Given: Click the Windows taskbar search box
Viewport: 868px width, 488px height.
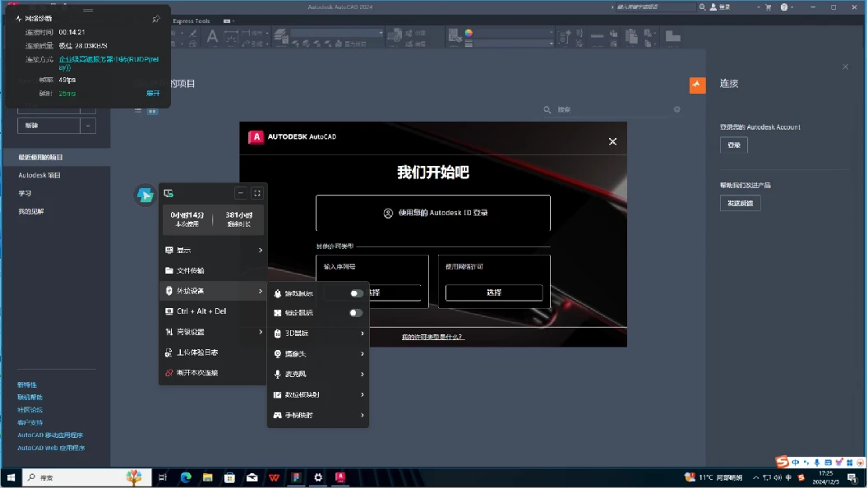Looking at the screenshot, I should click(87, 477).
